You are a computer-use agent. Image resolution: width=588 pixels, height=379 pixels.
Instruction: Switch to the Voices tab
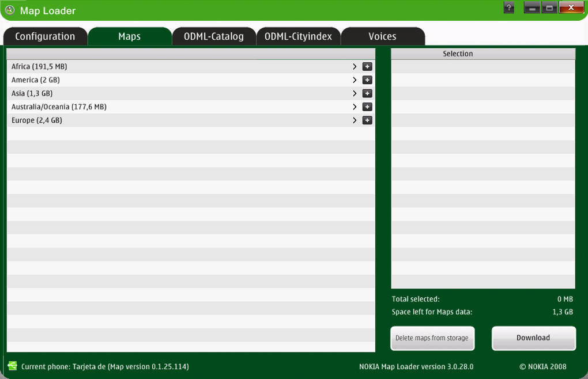pos(383,36)
